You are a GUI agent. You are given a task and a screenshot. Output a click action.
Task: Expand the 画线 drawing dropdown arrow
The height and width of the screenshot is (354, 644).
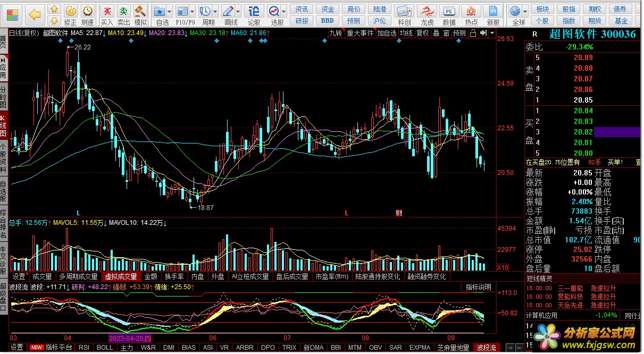239,11
